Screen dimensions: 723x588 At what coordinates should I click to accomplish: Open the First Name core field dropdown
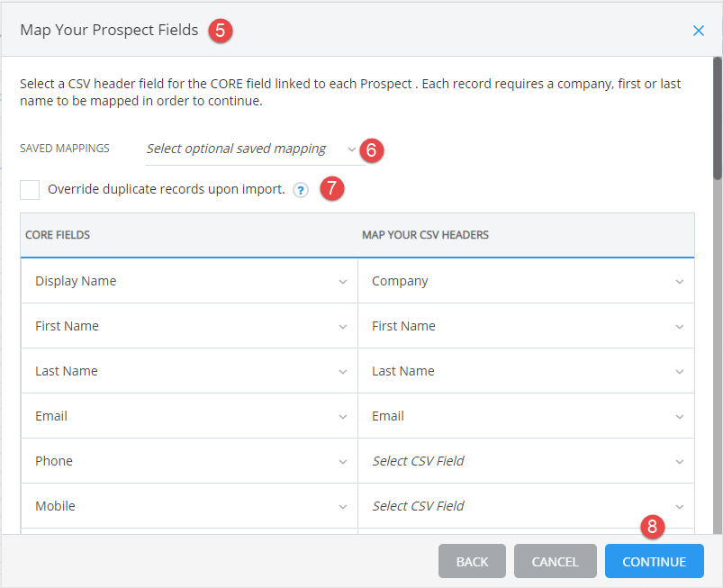pyautogui.click(x=189, y=326)
